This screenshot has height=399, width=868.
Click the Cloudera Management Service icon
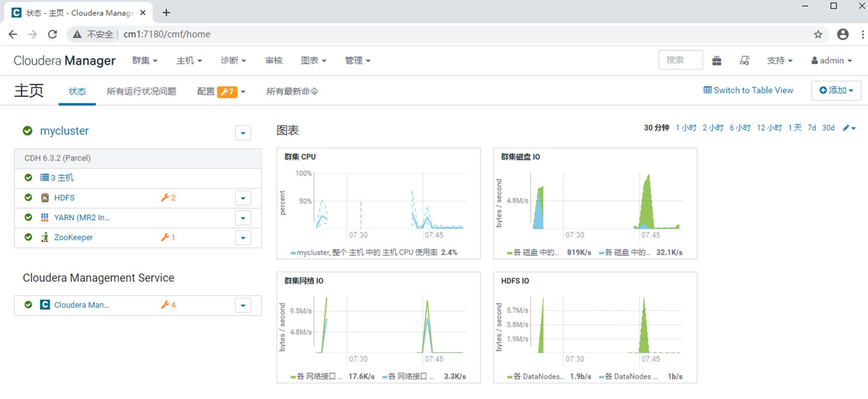(45, 305)
